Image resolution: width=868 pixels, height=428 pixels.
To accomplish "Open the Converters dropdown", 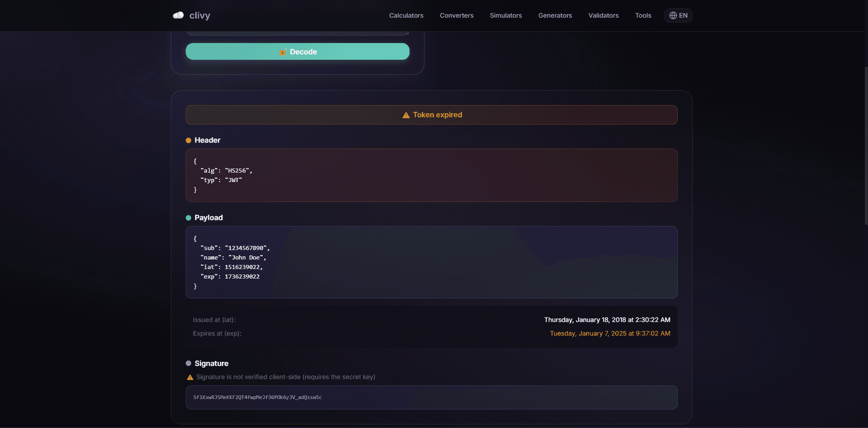I will point(456,15).
